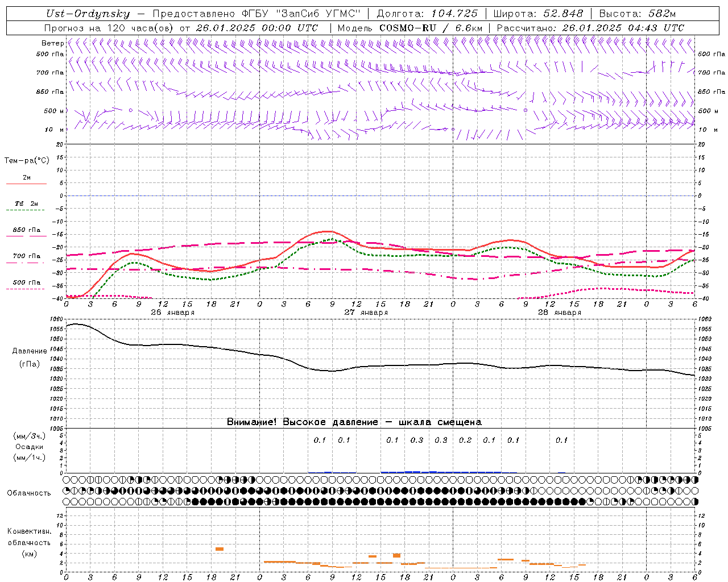The image size is (728, 582).
Task: Click the "(мм/1ч.)" precipitation unit label
Action: pos(30,458)
